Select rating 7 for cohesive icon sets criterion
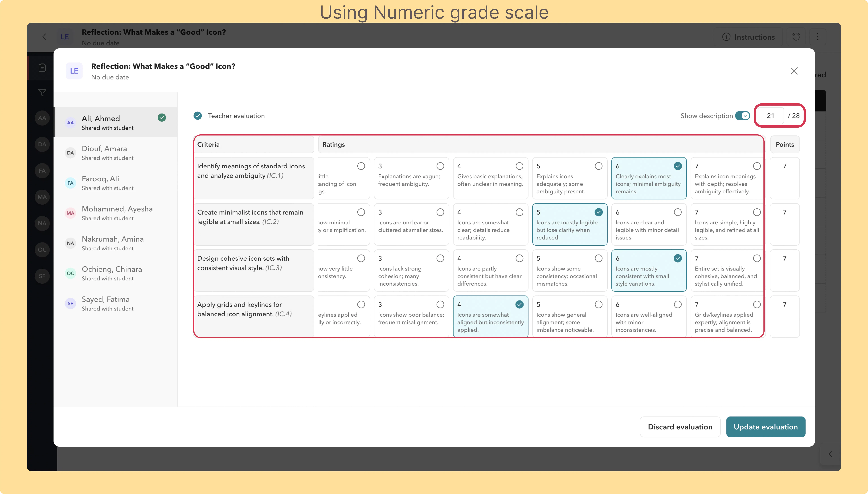The image size is (868, 494). click(x=757, y=259)
